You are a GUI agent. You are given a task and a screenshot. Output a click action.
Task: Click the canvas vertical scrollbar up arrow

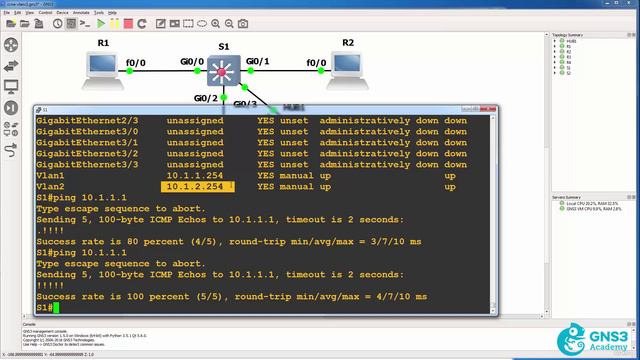tap(547, 35)
